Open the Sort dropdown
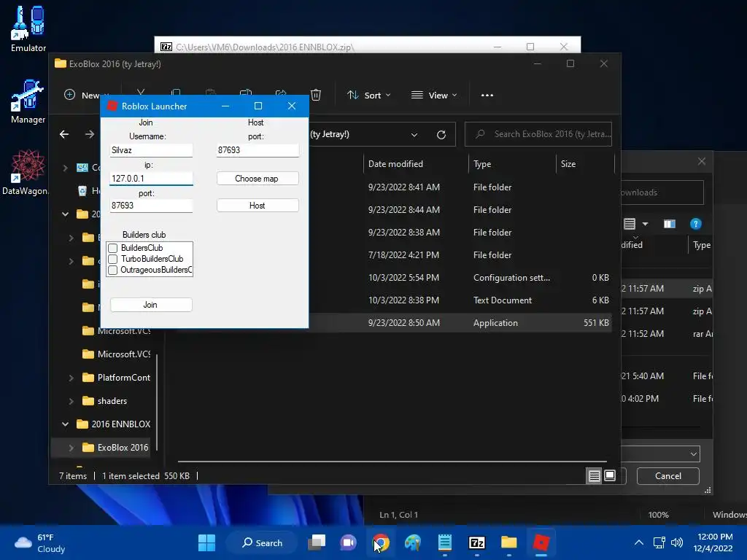 coord(369,96)
